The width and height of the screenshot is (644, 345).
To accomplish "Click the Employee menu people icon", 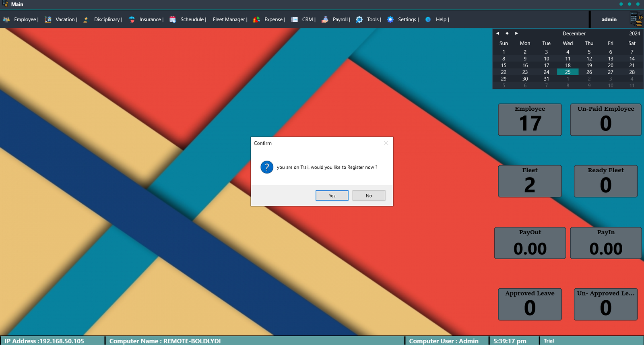I will [x=6, y=19].
